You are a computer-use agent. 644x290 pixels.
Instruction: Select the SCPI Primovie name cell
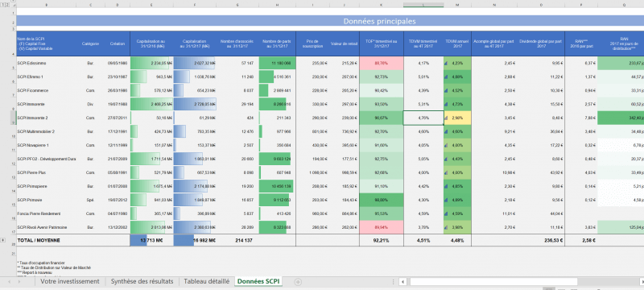pos(46,200)
